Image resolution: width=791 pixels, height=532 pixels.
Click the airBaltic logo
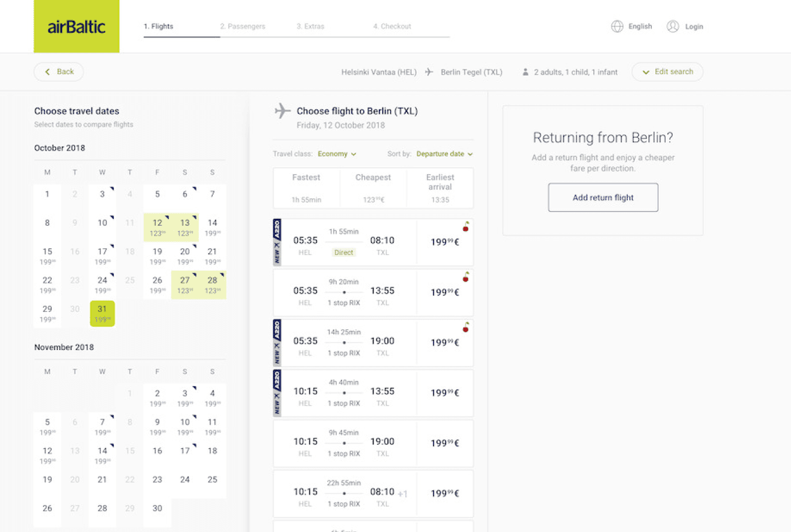(76, 27)
